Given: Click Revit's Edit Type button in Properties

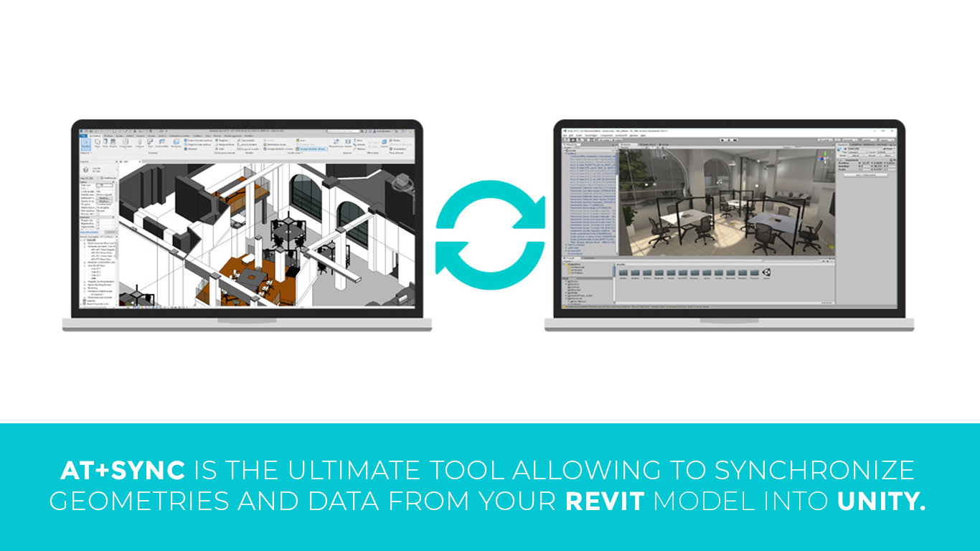Looking at the screenshot, I should [110, 178].
